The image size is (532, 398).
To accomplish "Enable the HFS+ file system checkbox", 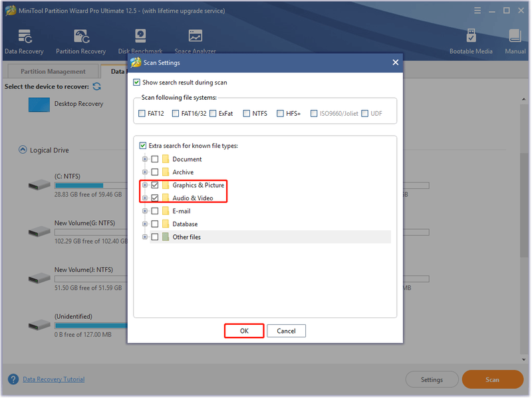I will coord(280,113).
